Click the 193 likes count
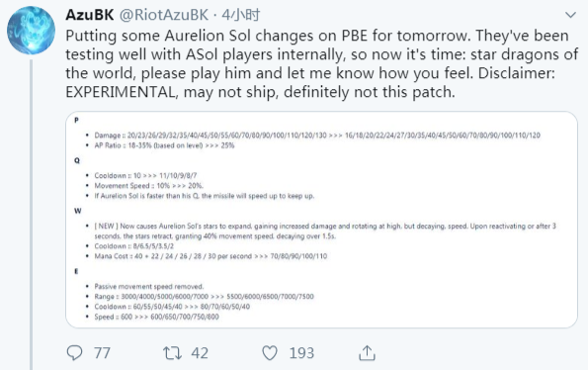The image size is (588, 370). tap(301, 353)
